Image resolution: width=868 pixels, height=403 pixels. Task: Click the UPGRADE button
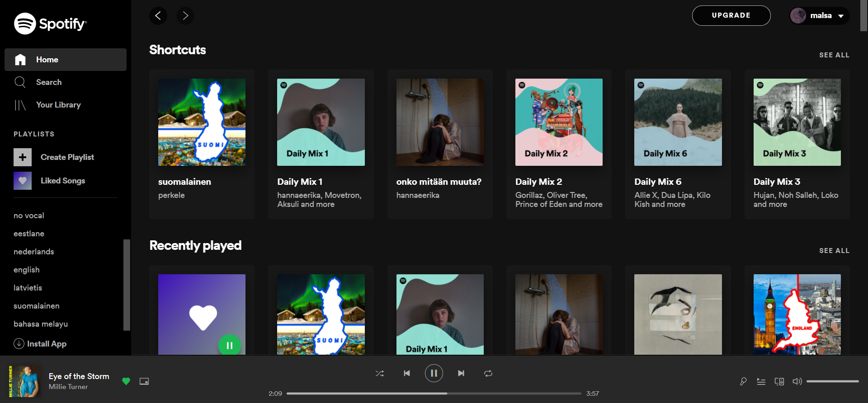[731, 15]
